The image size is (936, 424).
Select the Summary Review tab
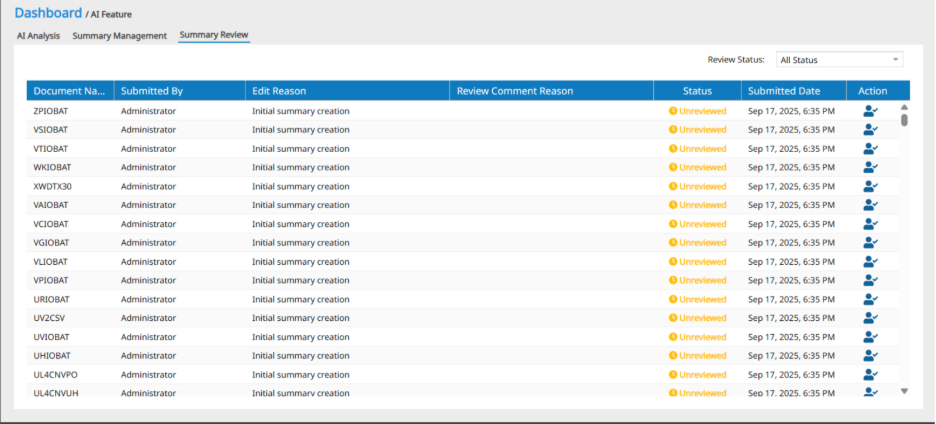(213, 35)
